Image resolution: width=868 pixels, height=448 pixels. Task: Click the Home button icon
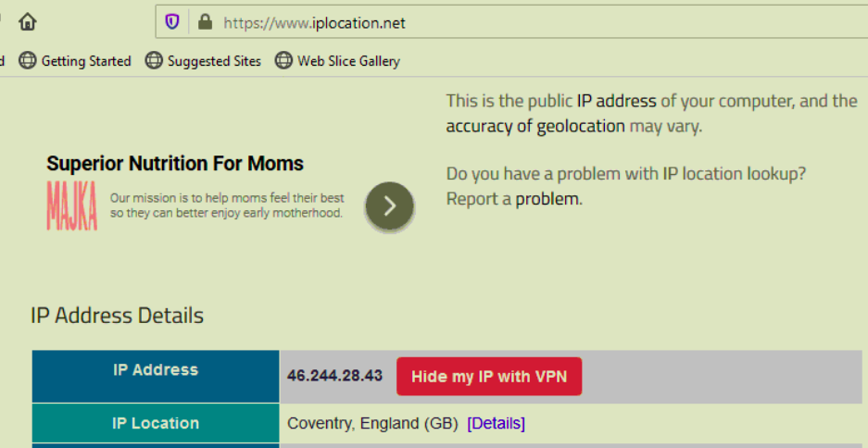(x=28, y=21)
